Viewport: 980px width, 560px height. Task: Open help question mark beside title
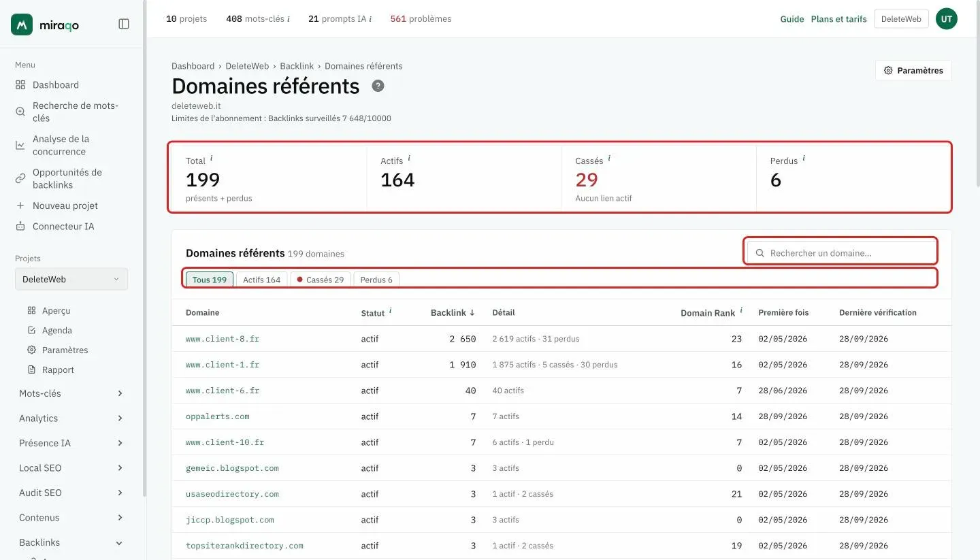click(x=378, y=86)
